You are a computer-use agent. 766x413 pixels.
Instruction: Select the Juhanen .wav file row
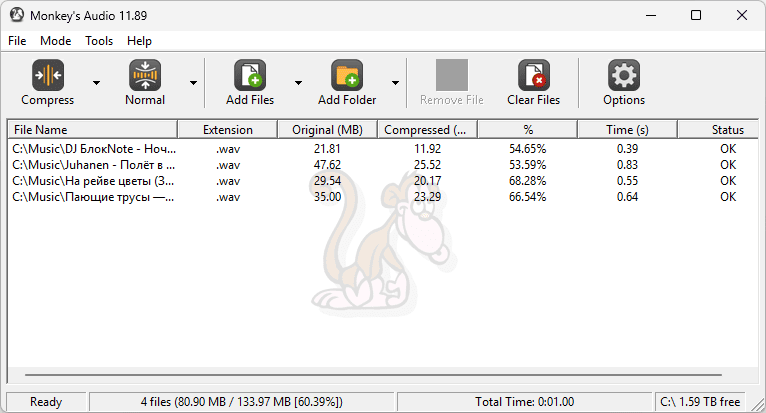point(94,165)
